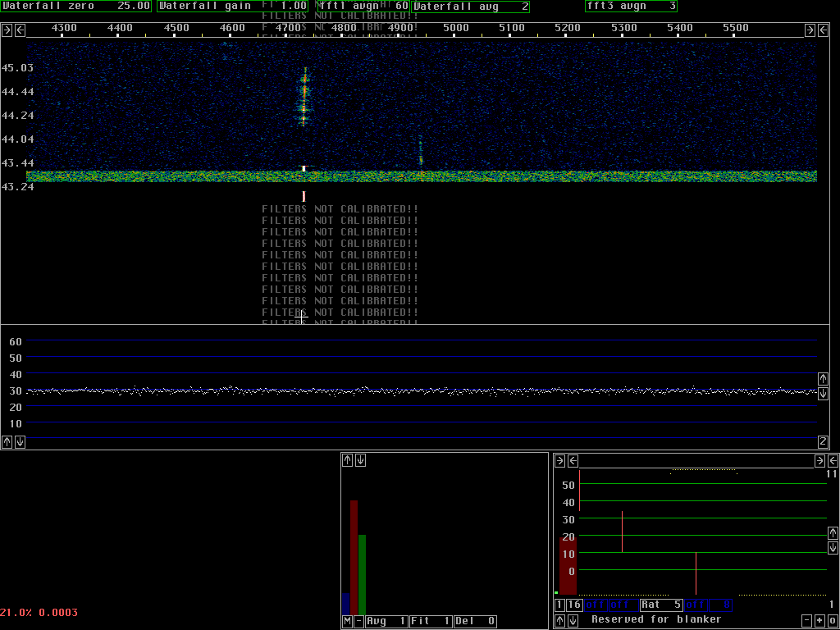Click the up arrow at the spectrum's bottom-left corner
Viewport: 840px width, 630px height.
point(7,442)
